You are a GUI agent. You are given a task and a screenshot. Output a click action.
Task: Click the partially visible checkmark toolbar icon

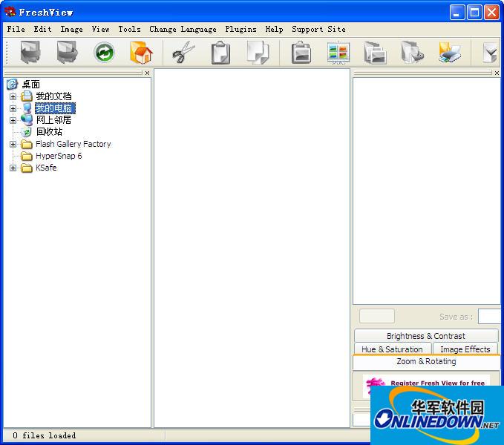coord(490,53)
